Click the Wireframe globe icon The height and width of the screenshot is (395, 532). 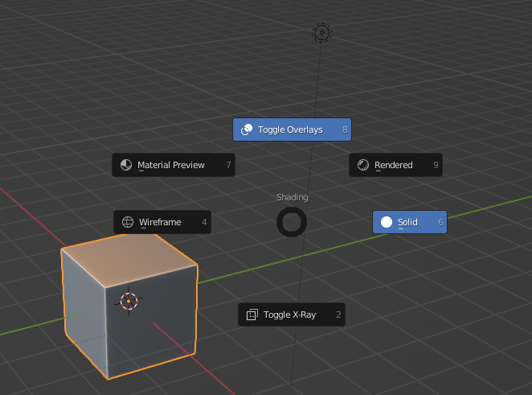coord(128,222)
